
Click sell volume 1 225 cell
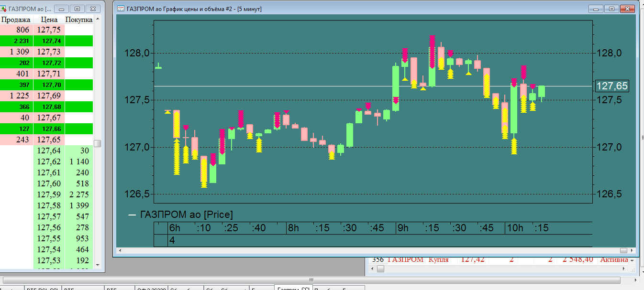pyautogui.click(x=16, y=96)
